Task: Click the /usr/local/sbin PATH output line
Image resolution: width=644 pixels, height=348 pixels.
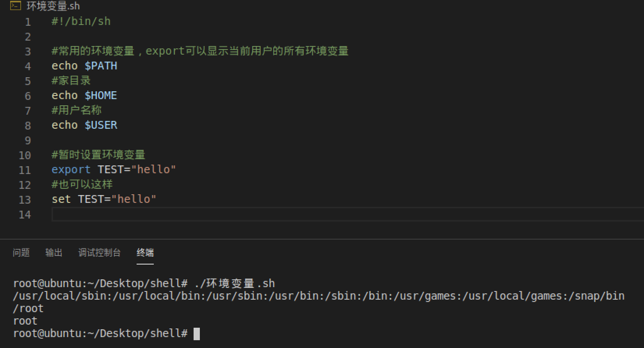Action: coord(318,296)
